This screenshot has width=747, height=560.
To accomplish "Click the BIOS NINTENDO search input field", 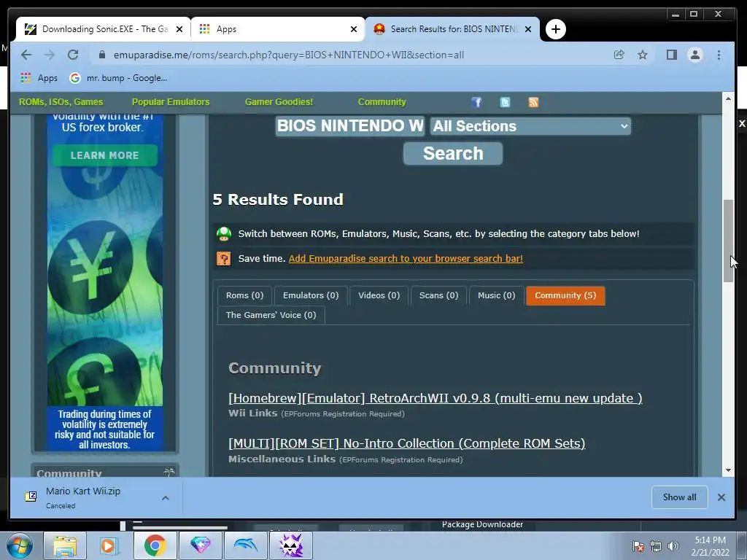I will tap(350, 126).
